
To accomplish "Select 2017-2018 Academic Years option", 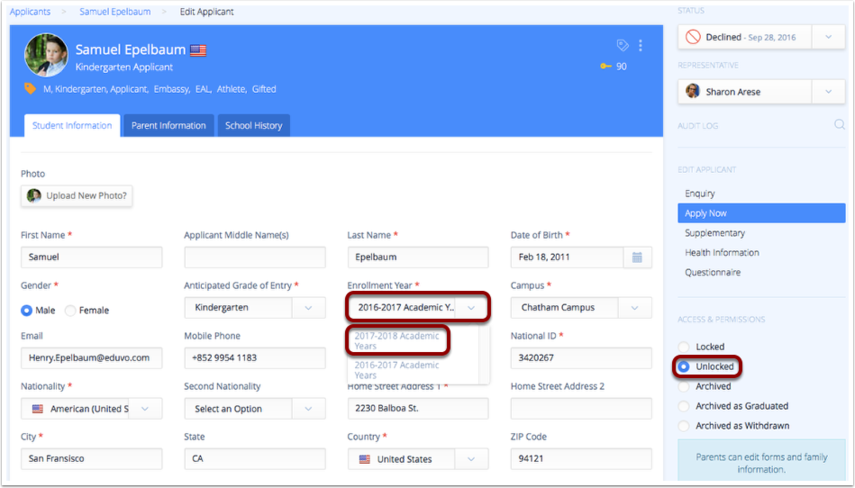I will tap(398, 341).
